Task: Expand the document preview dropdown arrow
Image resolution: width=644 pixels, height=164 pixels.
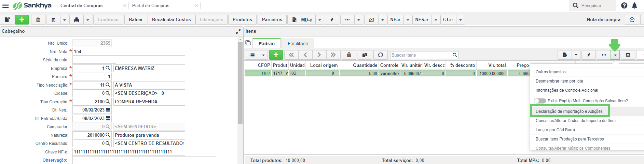Action: (x=65, y=20)
